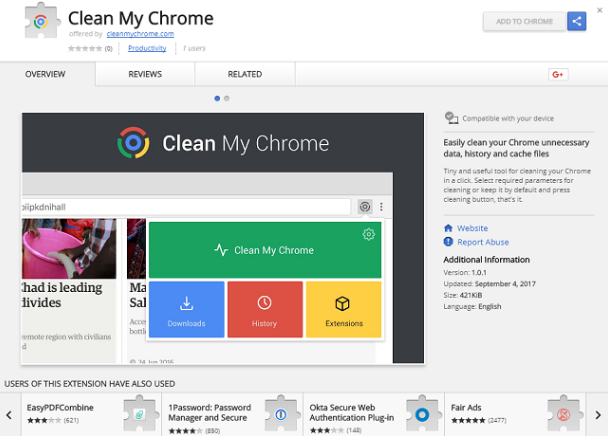The height and width of the screenshot is (436, 611).
Task: Click the clock History icon
Action: tap(264, 303)
